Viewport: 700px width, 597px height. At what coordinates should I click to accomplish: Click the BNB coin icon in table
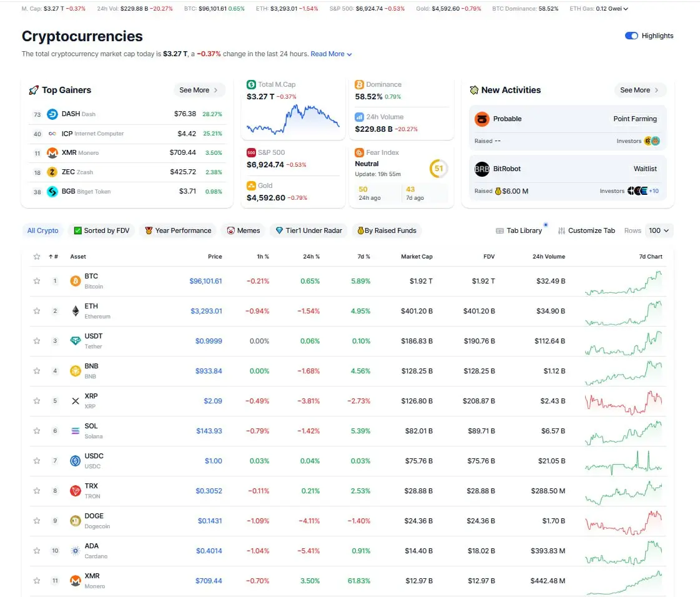[x=76, y=370]
